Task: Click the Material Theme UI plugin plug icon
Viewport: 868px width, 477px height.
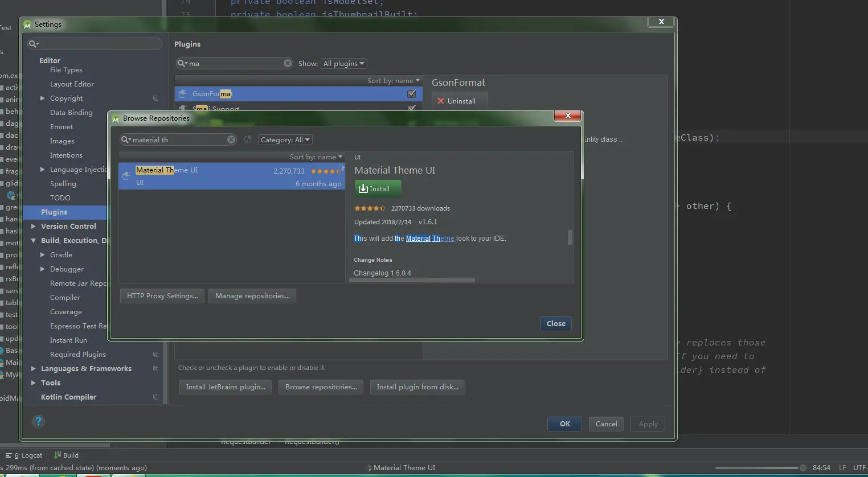Action: 126,176
